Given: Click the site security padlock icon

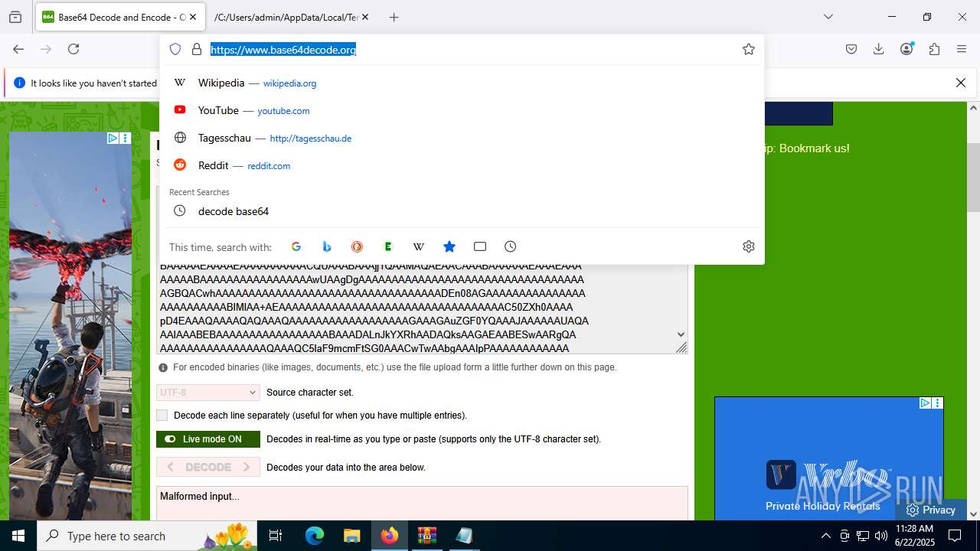Looking at the screenshot, I should click(x=197, y=49).
